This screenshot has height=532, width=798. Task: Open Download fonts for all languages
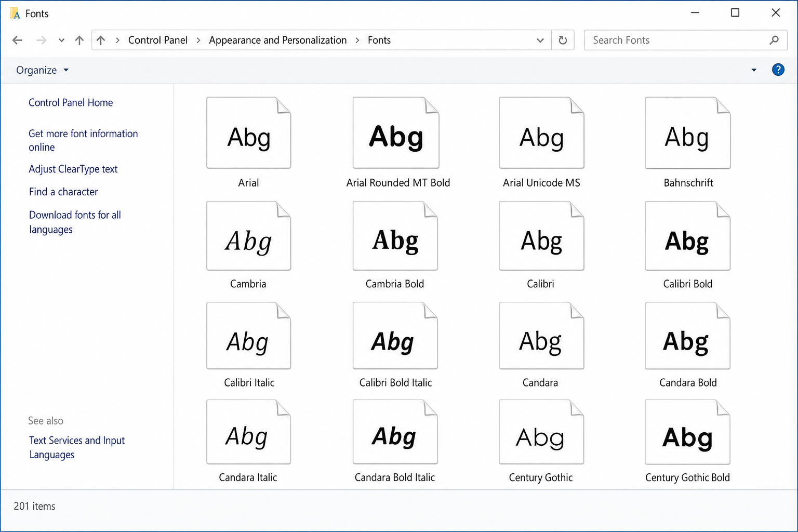point(75,222)
